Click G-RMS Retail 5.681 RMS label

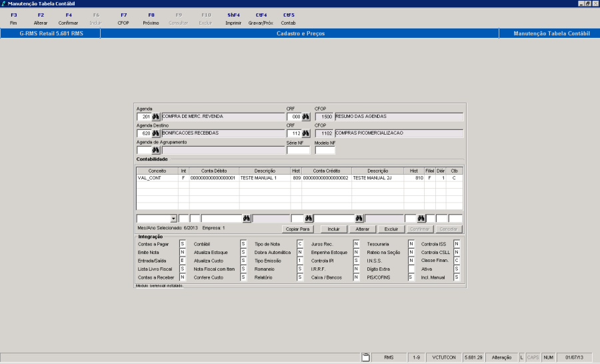pyautogui.click(x=51, y=34)
